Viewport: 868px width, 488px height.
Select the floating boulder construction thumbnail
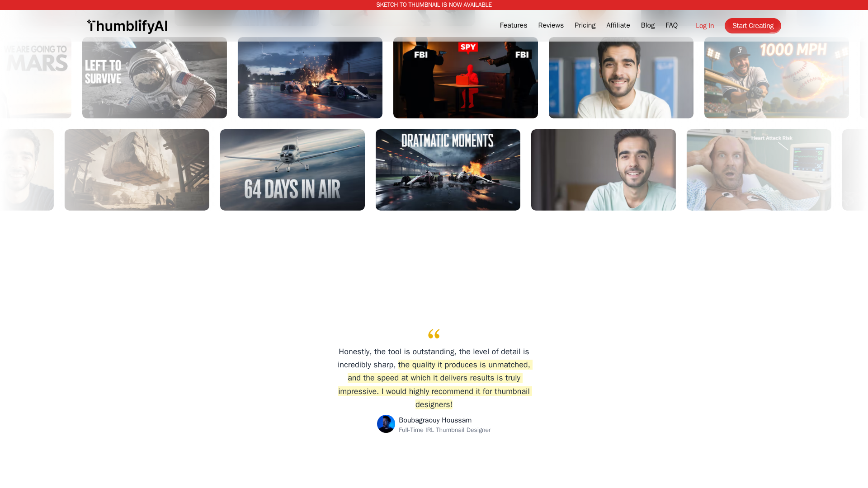pos(137,170)
